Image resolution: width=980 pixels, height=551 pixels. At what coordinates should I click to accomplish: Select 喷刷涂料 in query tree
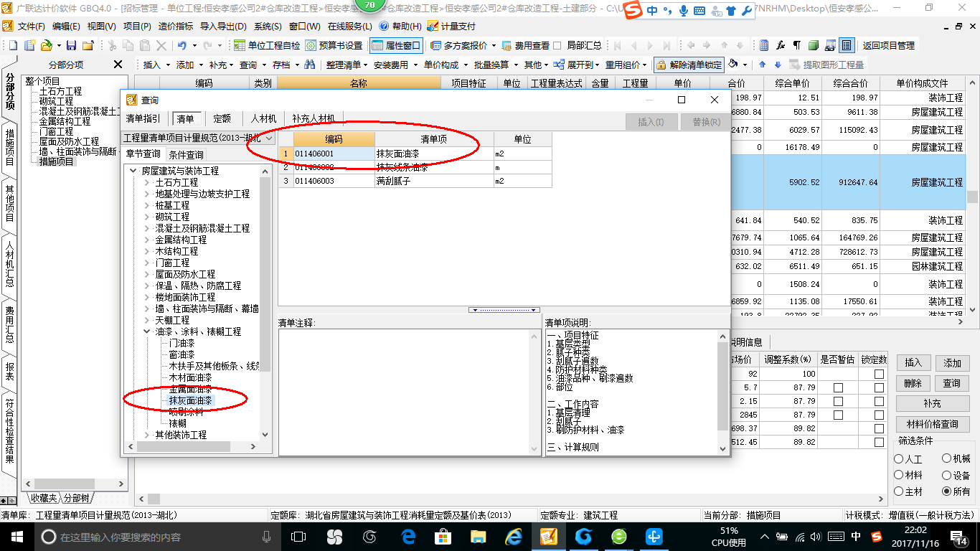(x=187, y=412)
